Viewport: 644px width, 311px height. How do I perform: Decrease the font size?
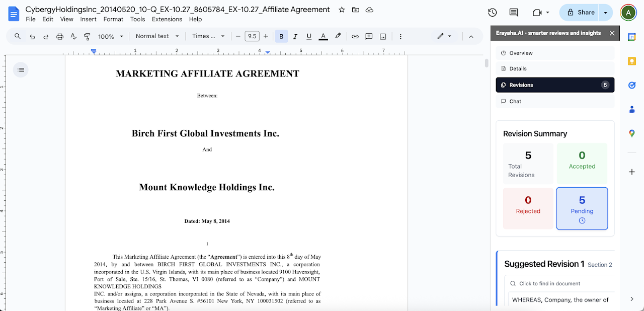(x=238, y=36)
